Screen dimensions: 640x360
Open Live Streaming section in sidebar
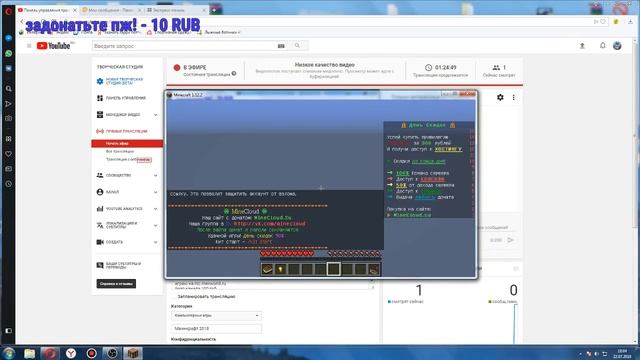click(127, 131)
